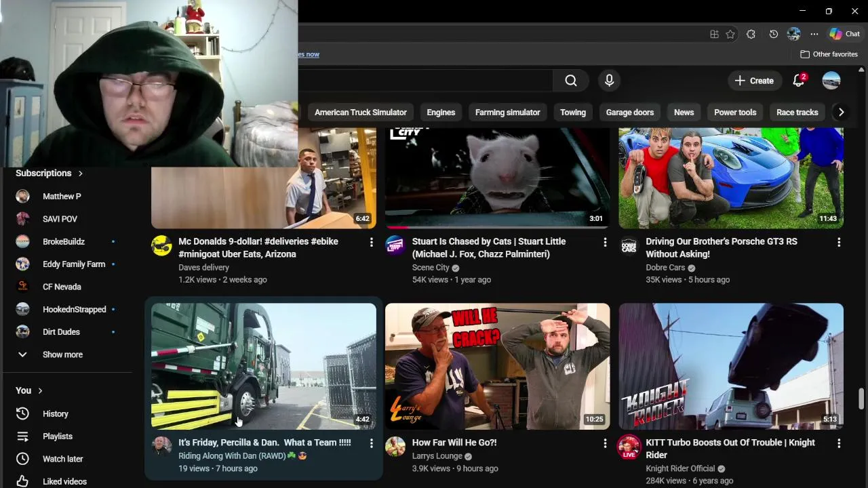Open Porsche GT3 RS video thumbnail
The image size is (868, 488).
731,178
